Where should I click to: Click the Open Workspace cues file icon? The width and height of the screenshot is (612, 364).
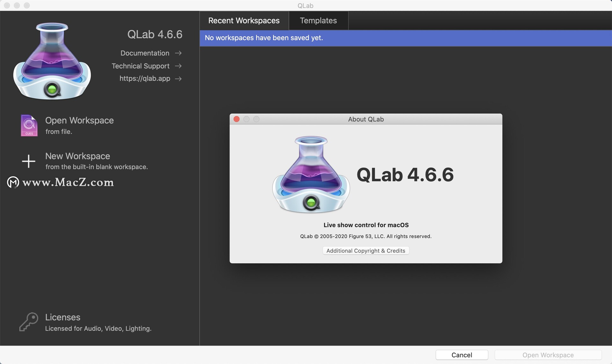tap(29, 125)
